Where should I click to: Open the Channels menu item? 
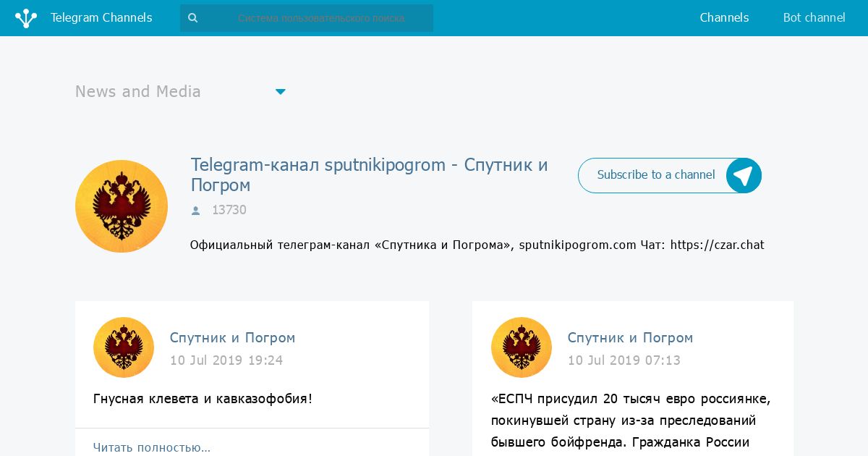point(724,18)
